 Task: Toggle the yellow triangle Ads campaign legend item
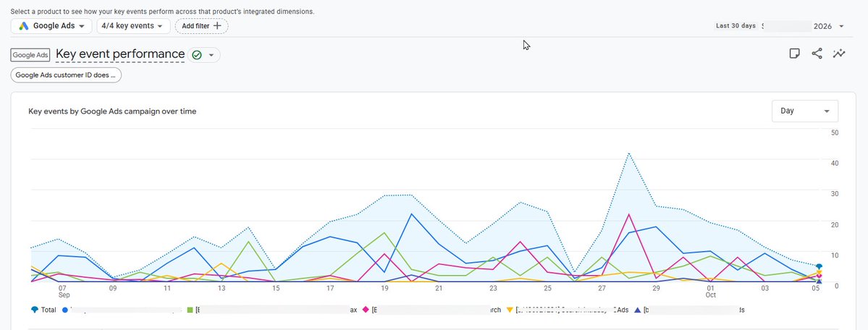click(x=568, y=310)
